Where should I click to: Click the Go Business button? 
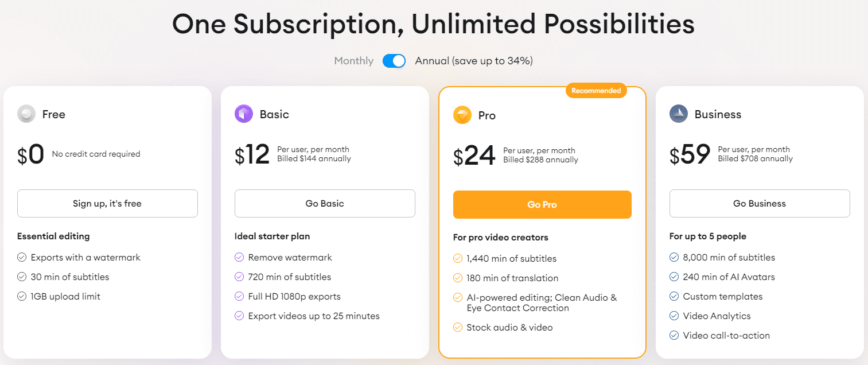pyautogui.click(x=760, y=204)
